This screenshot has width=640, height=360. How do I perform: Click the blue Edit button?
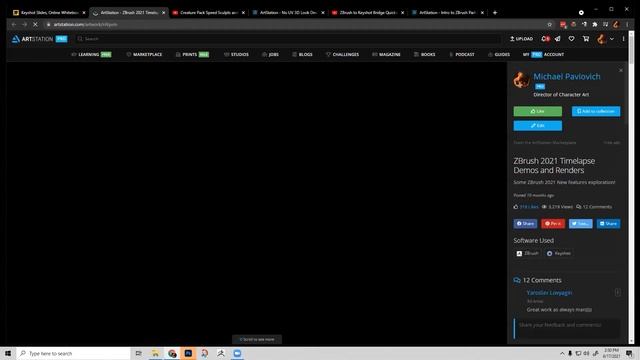coord(538,125)
